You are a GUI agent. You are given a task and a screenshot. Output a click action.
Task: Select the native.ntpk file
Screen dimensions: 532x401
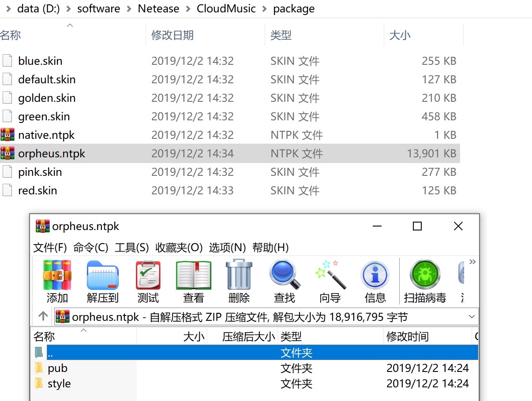(46, 135)
